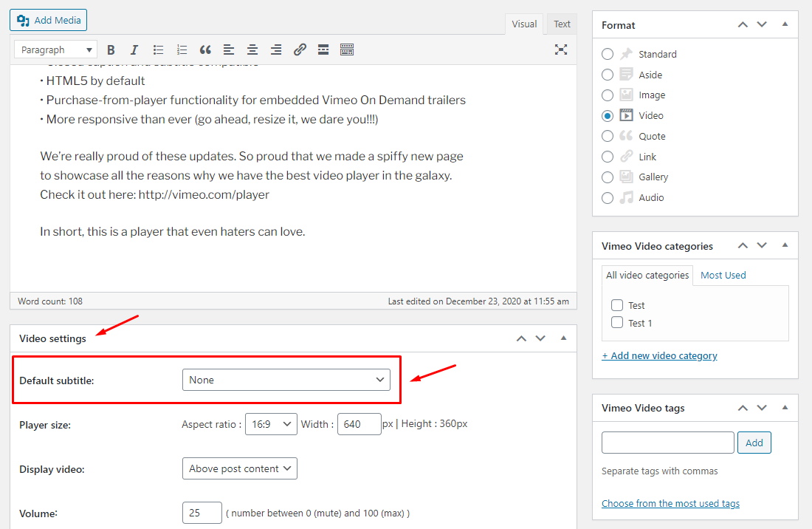Move Vimeo Video categories panel up
The height and width of the screenshot is (529, 812).
(x=743, y=245)
